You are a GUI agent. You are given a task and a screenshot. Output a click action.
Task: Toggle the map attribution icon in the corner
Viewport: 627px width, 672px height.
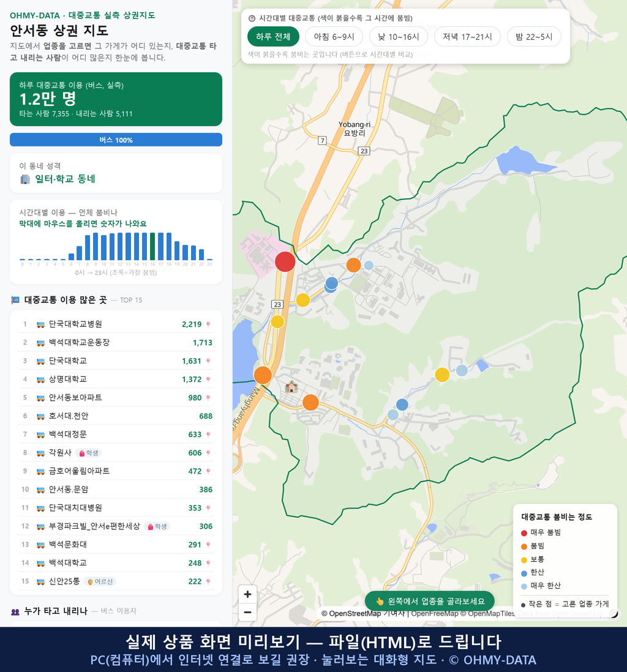[614, 614]
